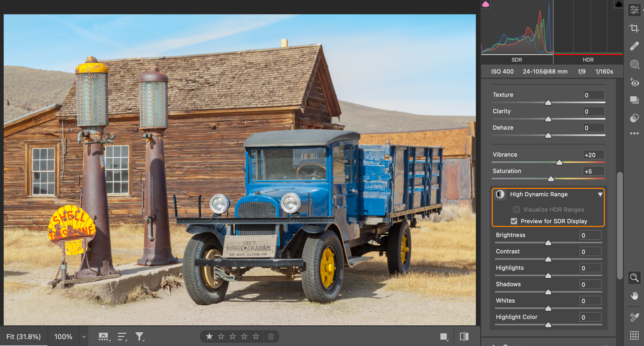Open the filter options funnel menu

coord(139,337)
